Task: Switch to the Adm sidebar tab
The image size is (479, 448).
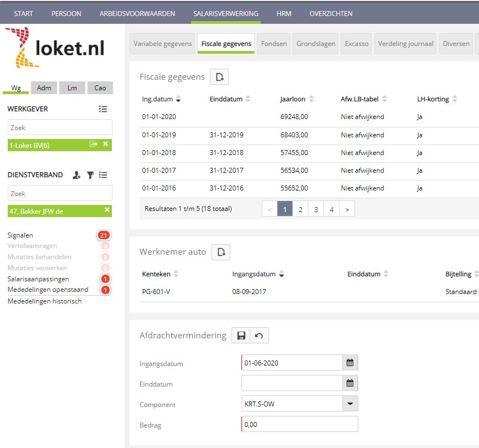Action: (x=44, y=87)
